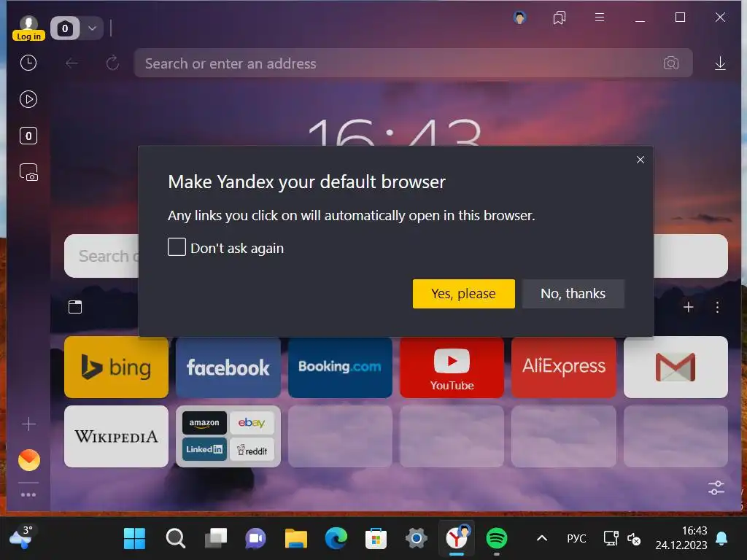Open the facebook tile
Screen dimensions: 747x560
click(228, 367)
